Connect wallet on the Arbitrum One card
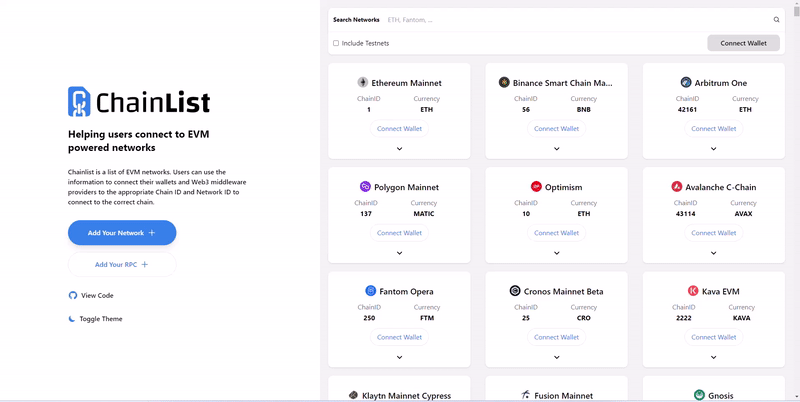Image resolution: width=800 pixels, height=402 pixels. [713, 129]
